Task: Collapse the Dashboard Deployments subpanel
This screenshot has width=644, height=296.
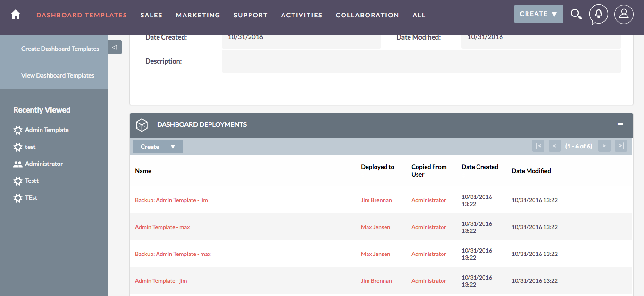Action: 620,124
